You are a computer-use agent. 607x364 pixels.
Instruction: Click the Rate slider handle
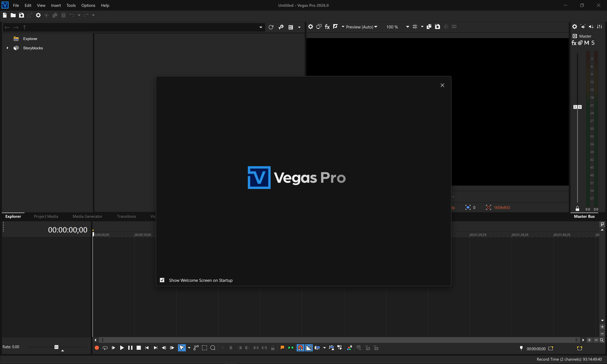[x=56, y=347]
